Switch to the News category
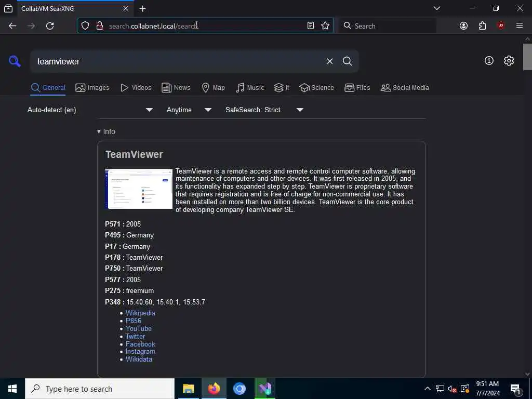 [176, 87]
